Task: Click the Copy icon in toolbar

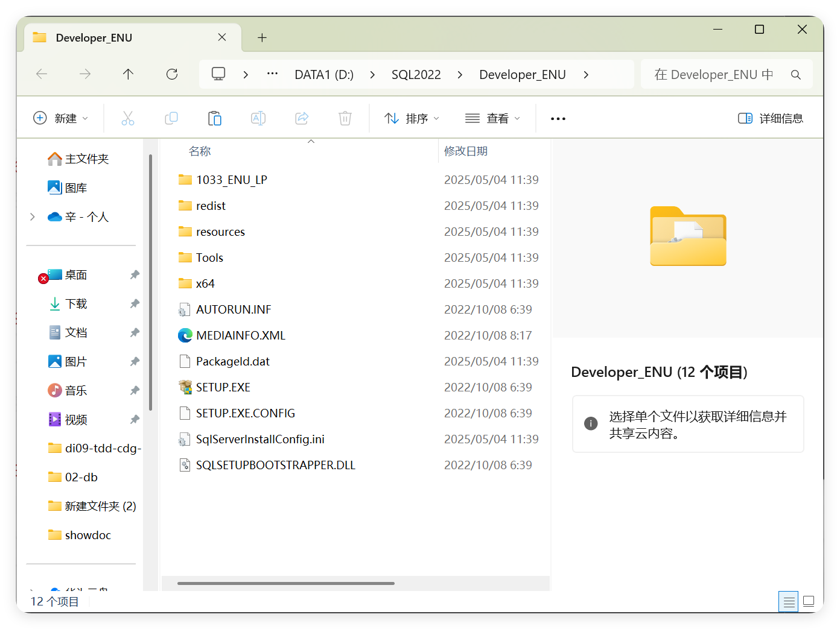Action: (171, 118)
